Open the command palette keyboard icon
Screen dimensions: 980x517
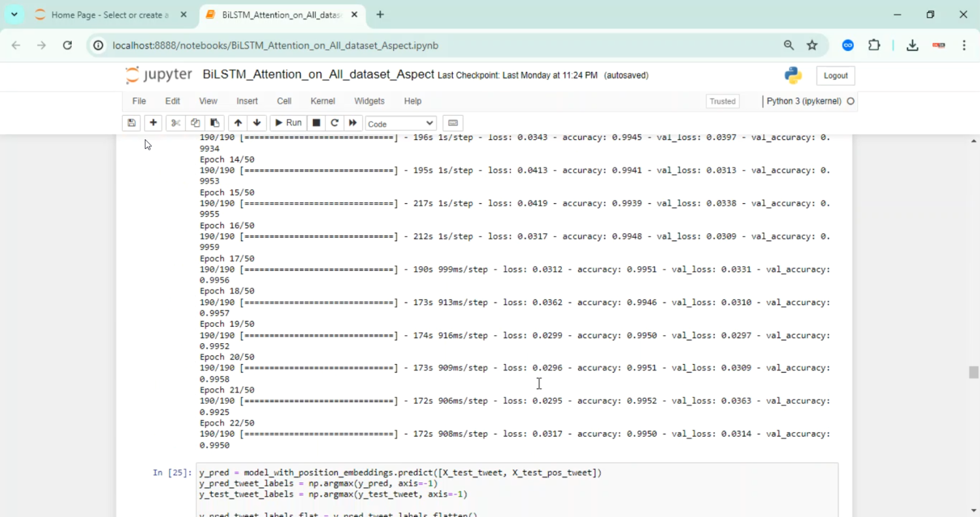coord(453,123)
